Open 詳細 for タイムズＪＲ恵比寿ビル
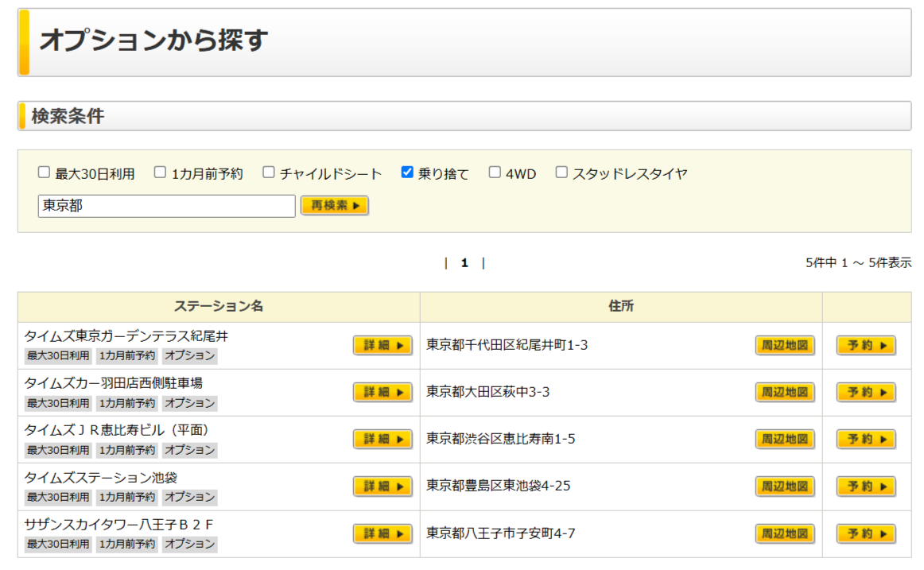The height and width of the screenshot is (570, 924). tap(382, 440)
